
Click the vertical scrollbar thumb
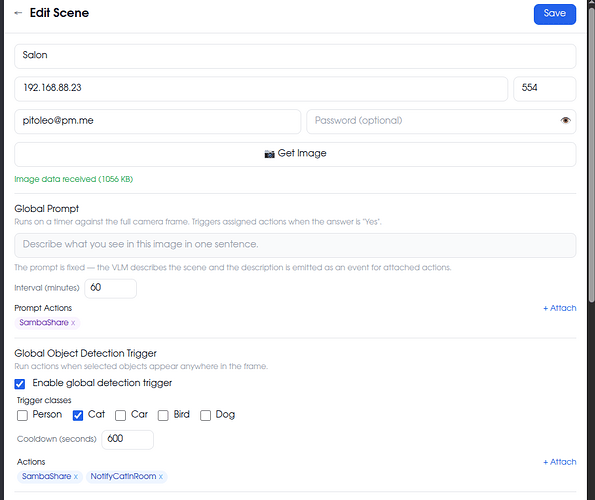point(591,154)
